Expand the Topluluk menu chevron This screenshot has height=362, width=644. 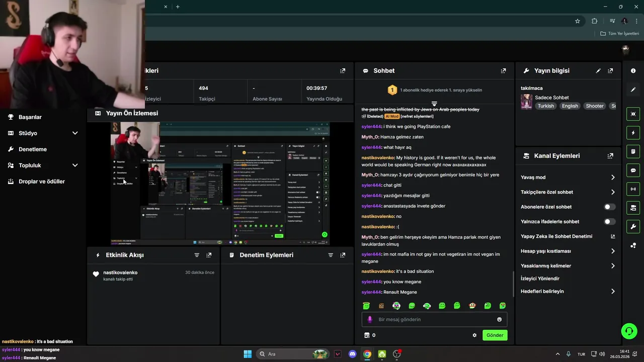click(x=75, y=165)
